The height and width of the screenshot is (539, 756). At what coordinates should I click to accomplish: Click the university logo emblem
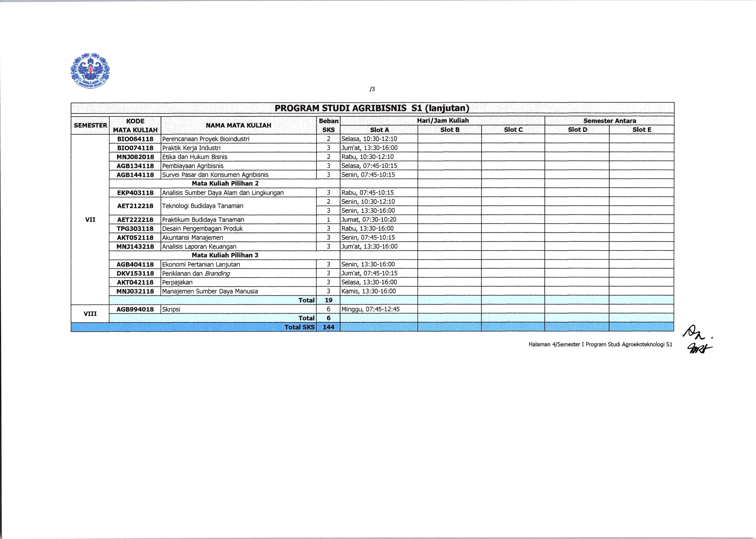pos(90,71)
